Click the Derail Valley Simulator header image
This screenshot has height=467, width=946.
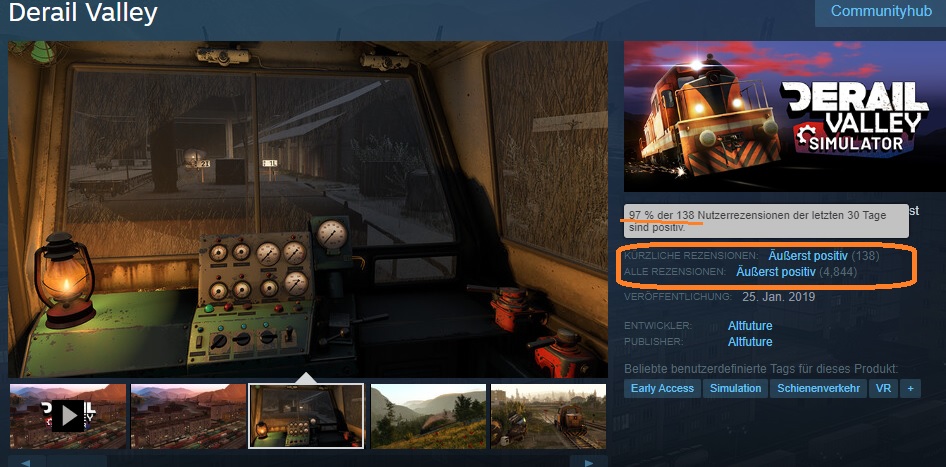coord(785,116)
